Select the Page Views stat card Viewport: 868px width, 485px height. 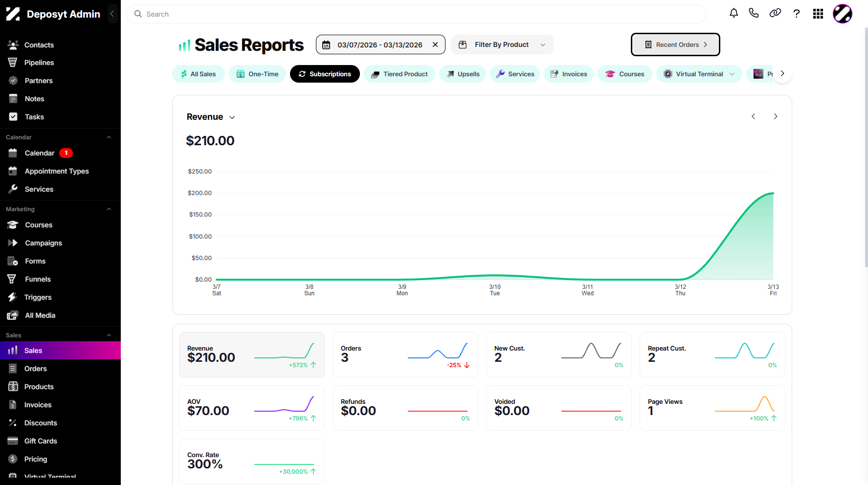coord(712,408)
